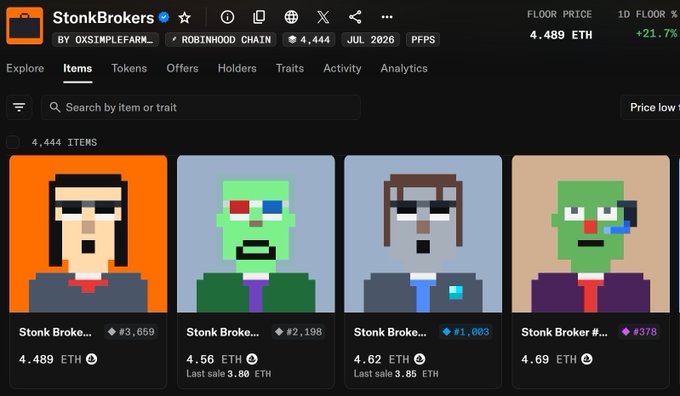
Task: Click the 4,444 ITEMS count label
Action: point(64,142)
